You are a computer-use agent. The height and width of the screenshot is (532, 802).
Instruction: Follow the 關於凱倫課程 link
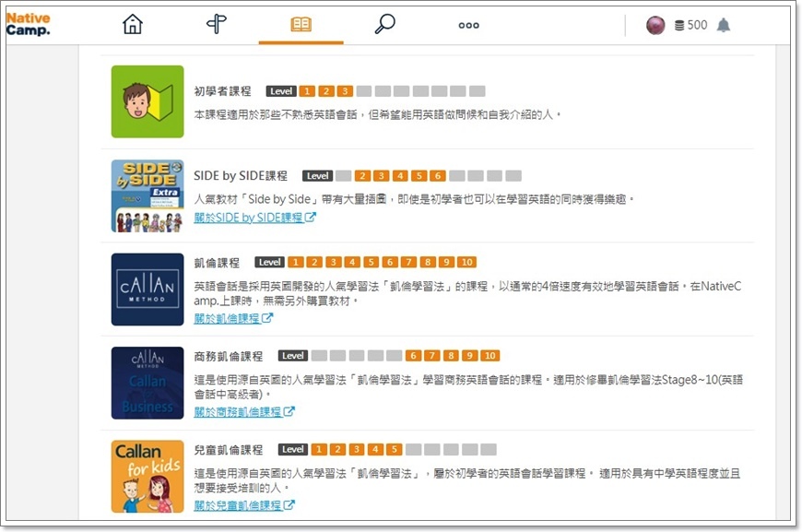pyautogui.click(x=233, y=318)
